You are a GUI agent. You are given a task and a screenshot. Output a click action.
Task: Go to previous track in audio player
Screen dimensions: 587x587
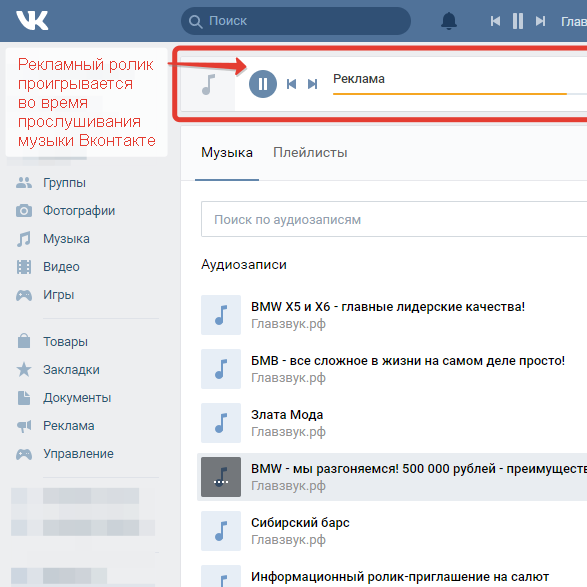(x=291, y=84)
